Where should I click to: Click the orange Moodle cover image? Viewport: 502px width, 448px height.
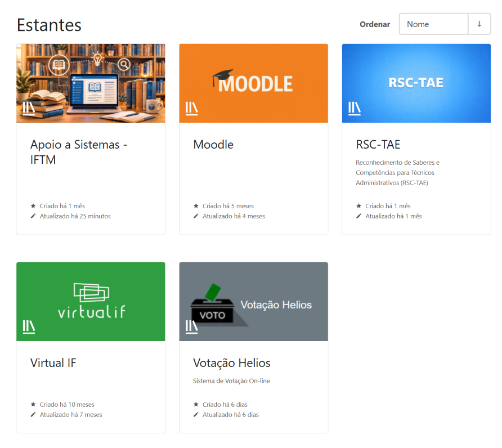(x=254, y=83)
